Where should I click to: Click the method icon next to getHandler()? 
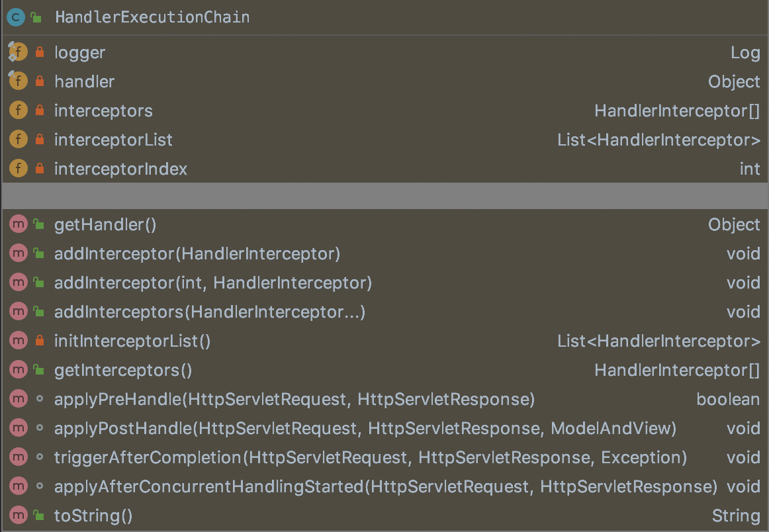click(x=19, y=224)
